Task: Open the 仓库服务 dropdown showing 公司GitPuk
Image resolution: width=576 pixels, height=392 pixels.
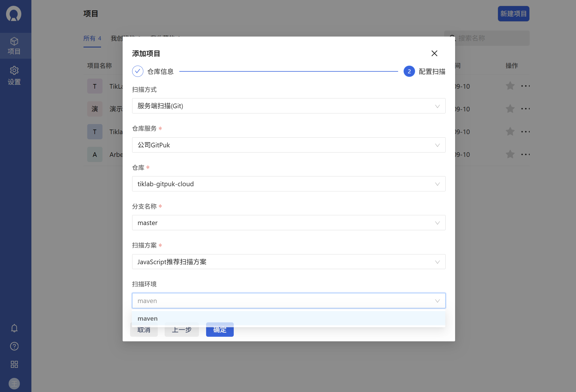Action: 288,145
